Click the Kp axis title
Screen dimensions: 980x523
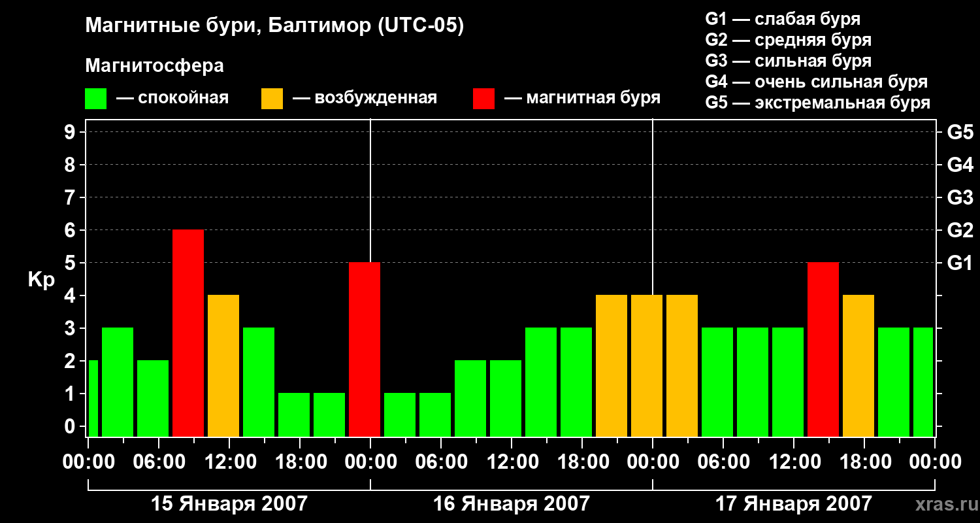[41, 280]
